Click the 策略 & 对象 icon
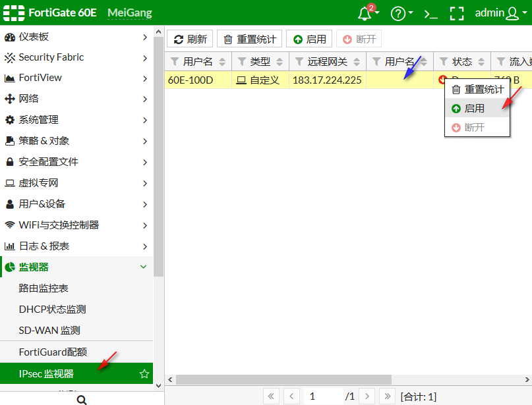Viewport: 532px width, 405px height. [10, 141]
